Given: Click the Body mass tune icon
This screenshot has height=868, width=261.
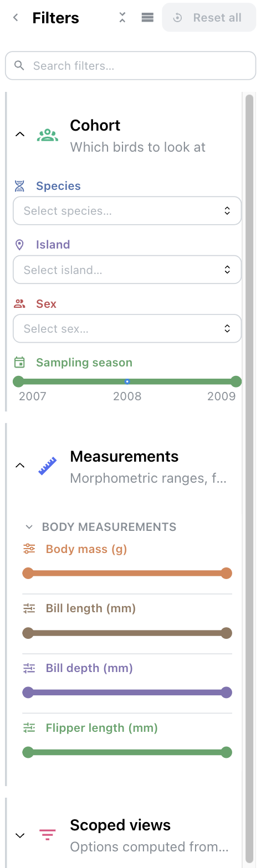Looking at the screenshot, I should pyautogui.click(x=29, y=549).
